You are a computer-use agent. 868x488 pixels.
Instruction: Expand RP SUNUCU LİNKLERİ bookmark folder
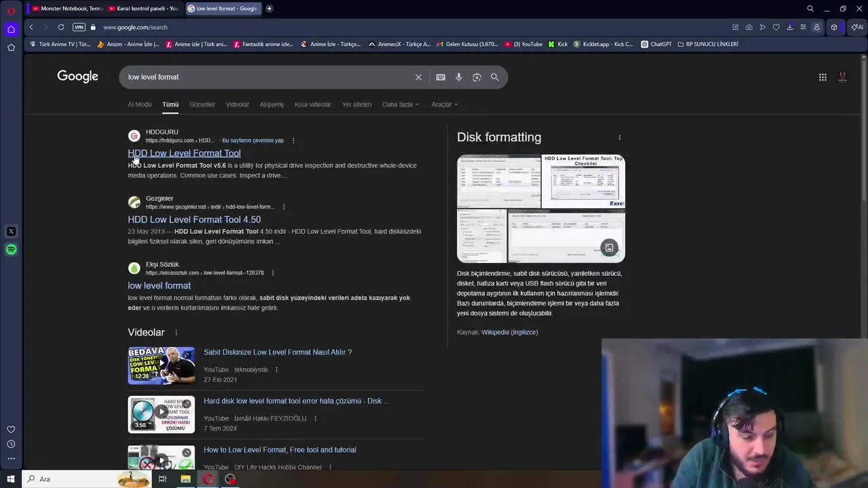point(708,44)
